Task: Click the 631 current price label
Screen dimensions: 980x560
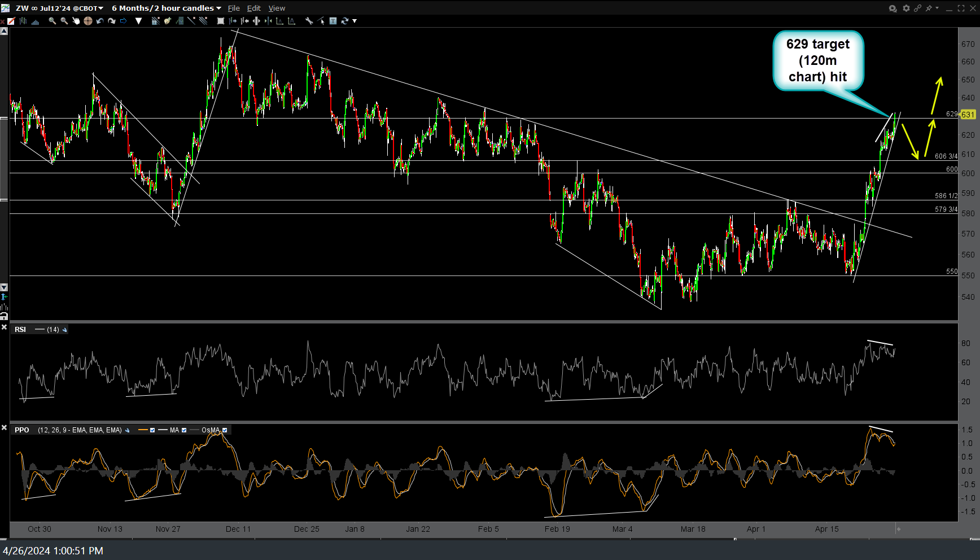Action: pos(968,115)
